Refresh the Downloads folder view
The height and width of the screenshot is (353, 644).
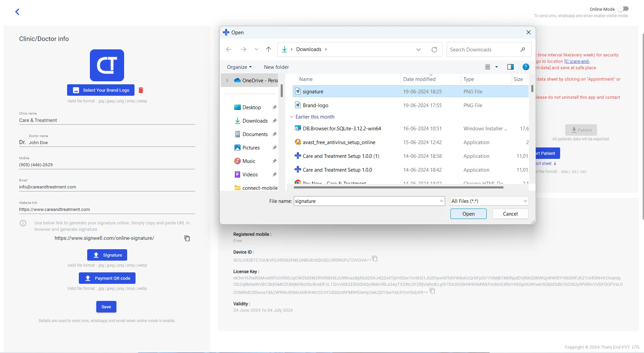434,49
